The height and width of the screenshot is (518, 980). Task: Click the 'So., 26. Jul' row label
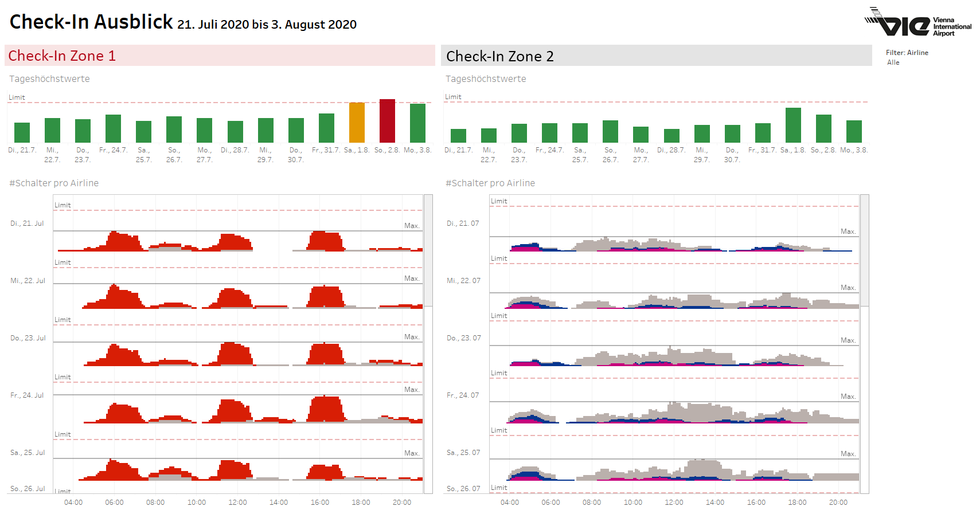(28, 489)
